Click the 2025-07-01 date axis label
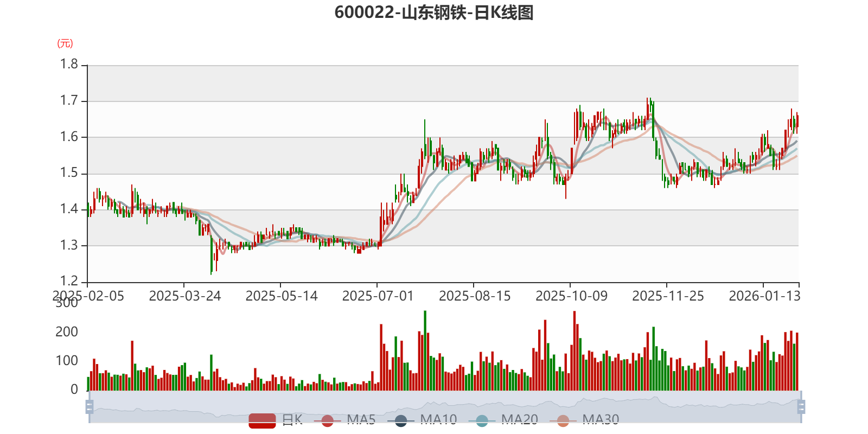This screenshot has height=434, width=868. pyautogui.click(x=378, y=296)
